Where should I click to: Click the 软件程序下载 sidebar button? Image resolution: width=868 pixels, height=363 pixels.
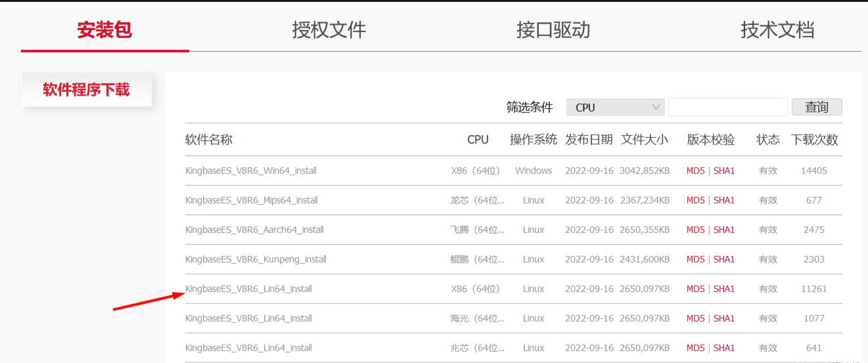click(87, 90)
